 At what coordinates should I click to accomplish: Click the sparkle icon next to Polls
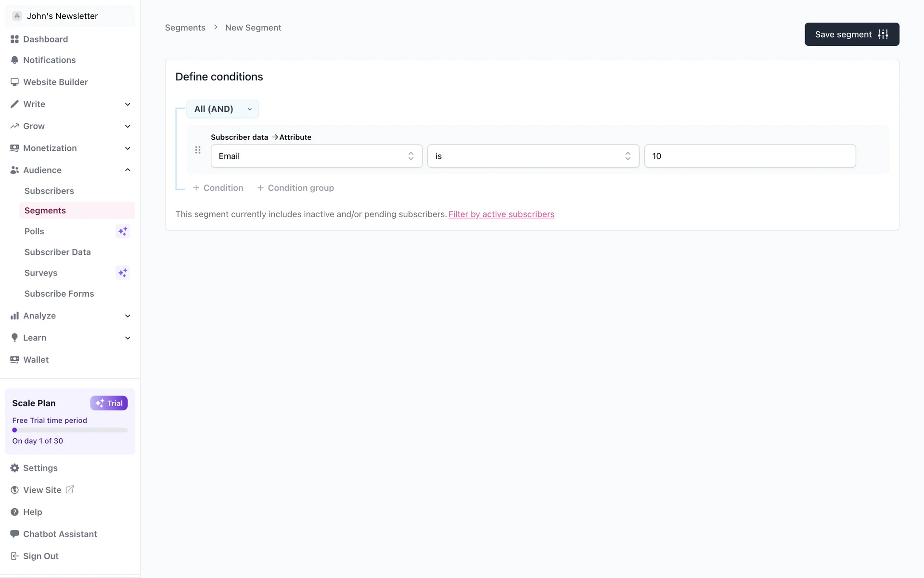point(123,231)
